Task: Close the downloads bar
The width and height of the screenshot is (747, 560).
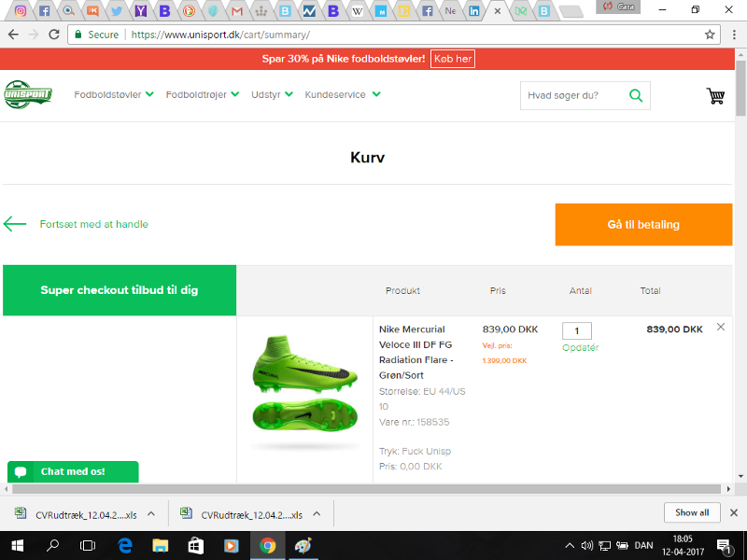Action: 734,512
